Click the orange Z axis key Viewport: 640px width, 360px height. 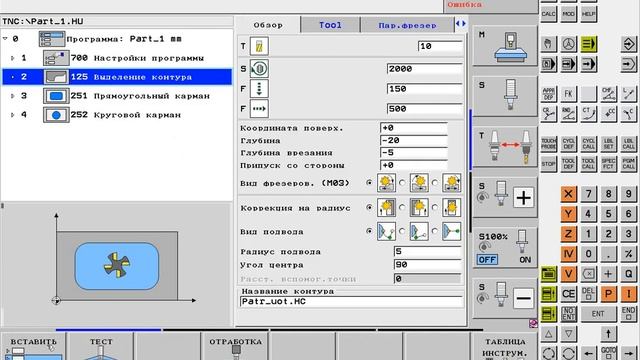pos(569,234)
